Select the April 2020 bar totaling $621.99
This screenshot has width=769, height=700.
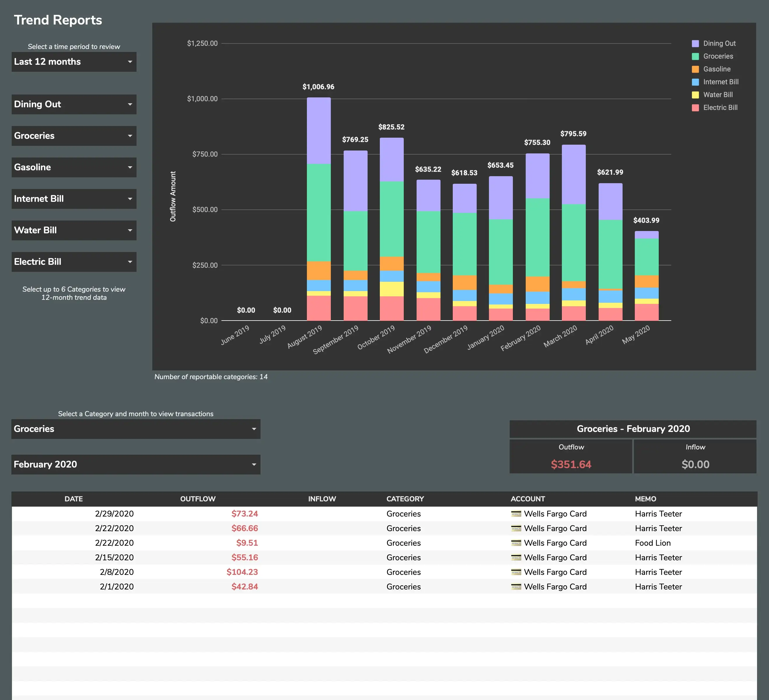tap(610, 252)
